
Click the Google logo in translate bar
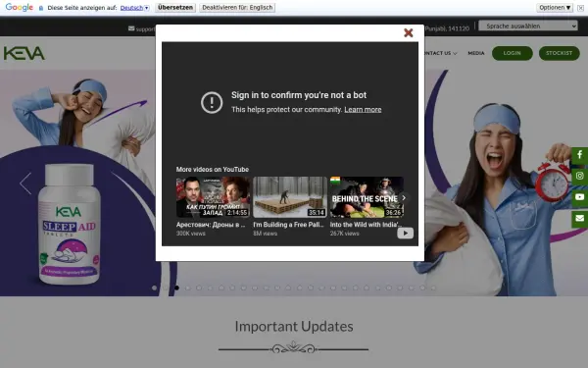(x=20, y=8)
